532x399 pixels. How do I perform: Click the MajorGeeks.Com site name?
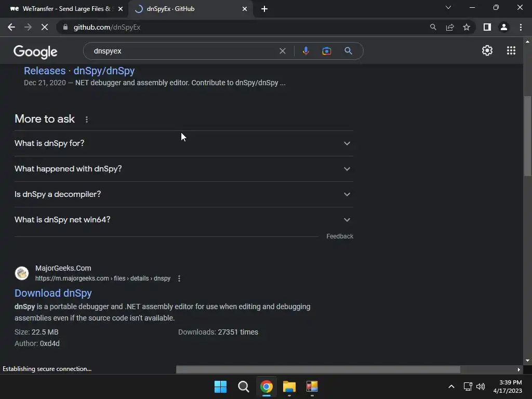tap(63, 268)
